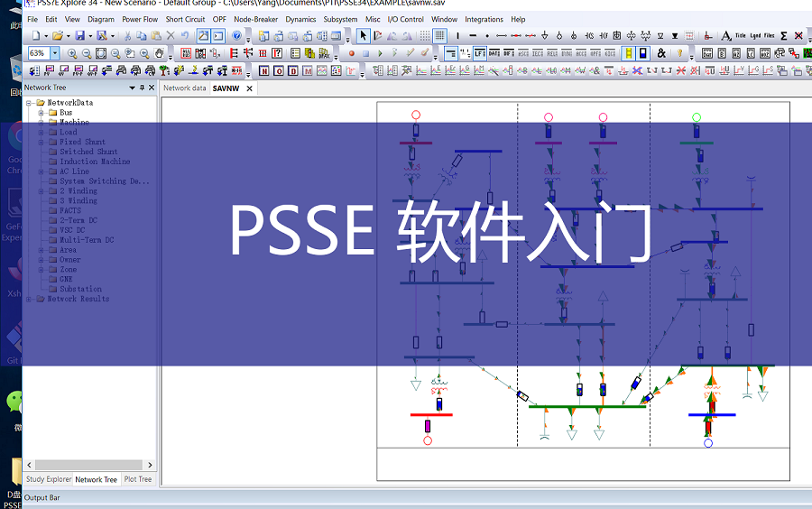Open the dropdown arrow beside the New icon

(x=46, y=35)
